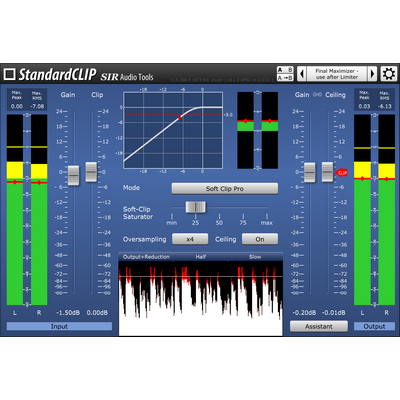
Task: Open the Soft Clip Pro mode dropdown
Action: [225, 189]
